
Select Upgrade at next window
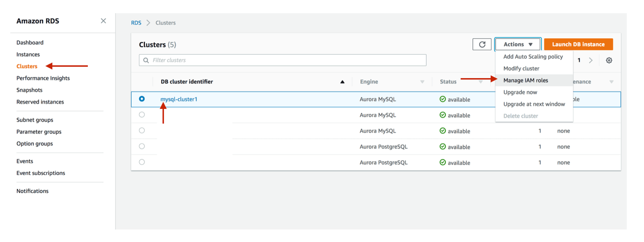[x=534, y=104]
